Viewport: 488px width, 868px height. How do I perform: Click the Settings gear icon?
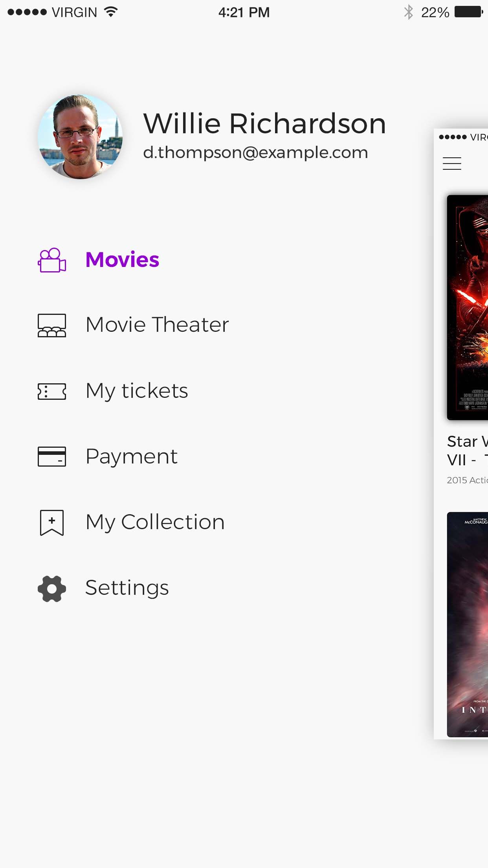click(51, 588)
